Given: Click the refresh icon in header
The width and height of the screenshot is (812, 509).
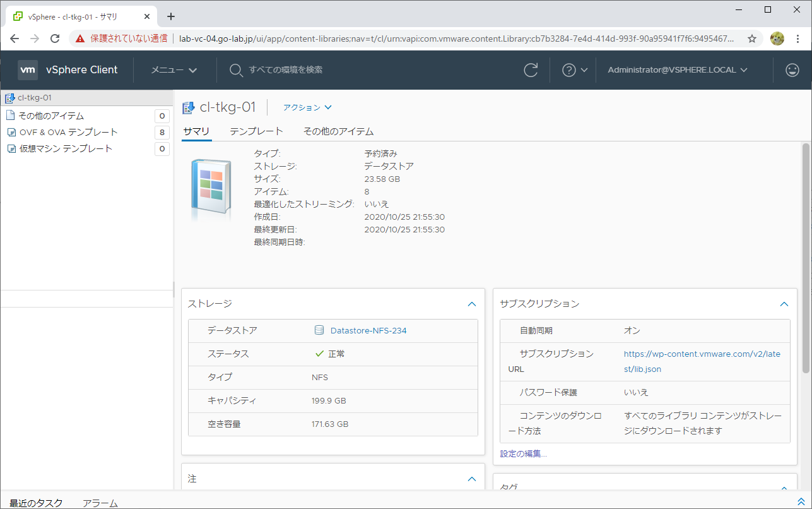Looking at the screenshot, I should tap(531, 70).
